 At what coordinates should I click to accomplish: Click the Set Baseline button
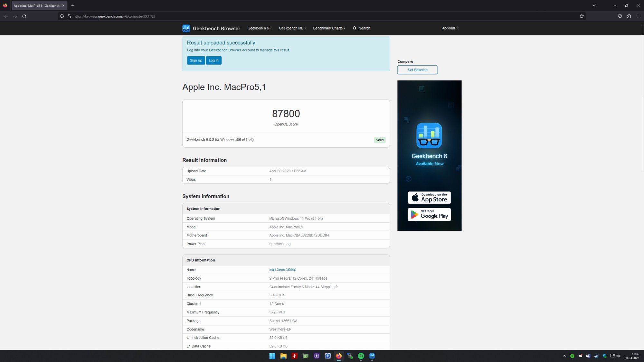click(x=417, y=70)
